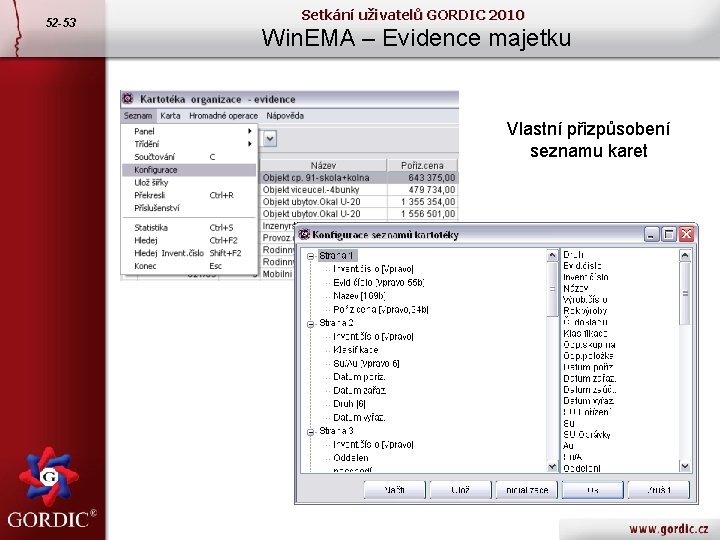The height and width of the screenshot is (540, 720).
Task: Click the field list scrollbar thumb
Action: (685, 293)
